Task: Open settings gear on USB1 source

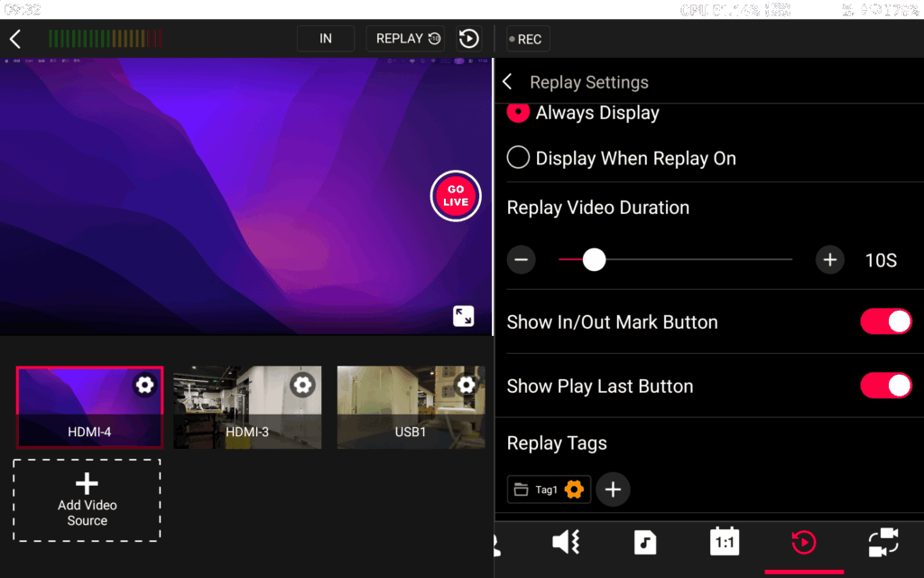Action: pyautogui.click(x=466, y=386)
